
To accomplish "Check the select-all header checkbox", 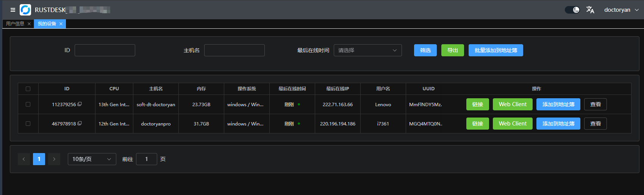I will tap(28, 89).
